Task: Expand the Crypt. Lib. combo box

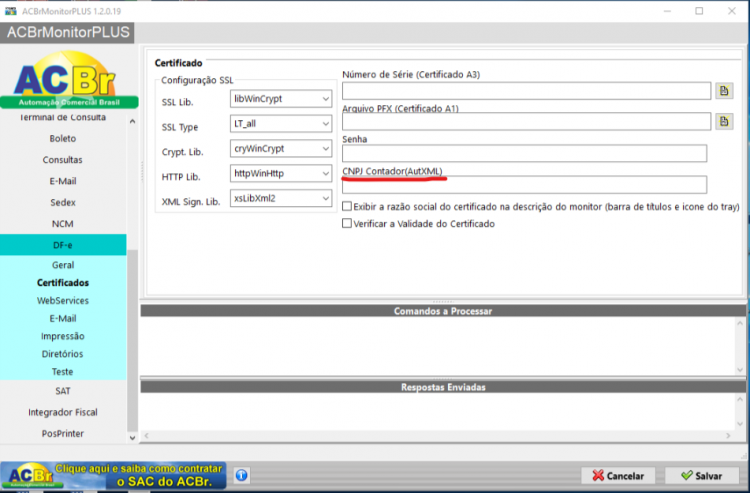Action: point(281,149)
